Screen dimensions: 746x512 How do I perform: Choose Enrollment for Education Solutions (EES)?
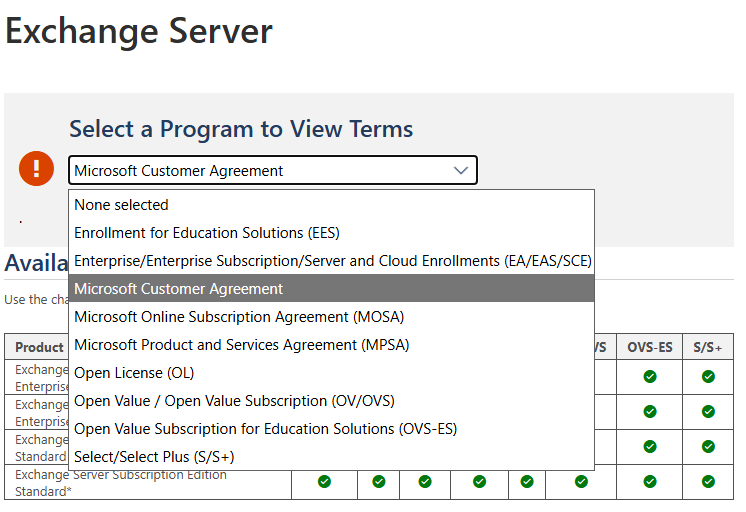[x=331, y=233]
